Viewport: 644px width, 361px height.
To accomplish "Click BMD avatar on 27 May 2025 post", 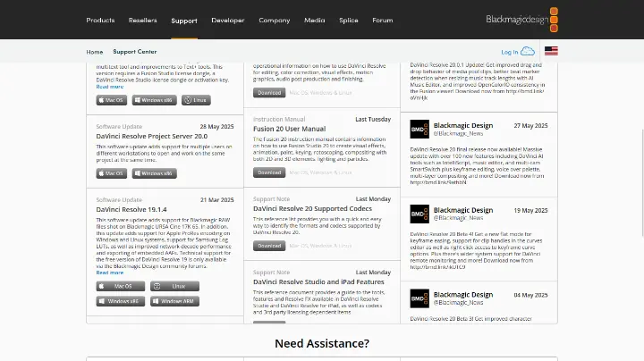I will point(419,130).
